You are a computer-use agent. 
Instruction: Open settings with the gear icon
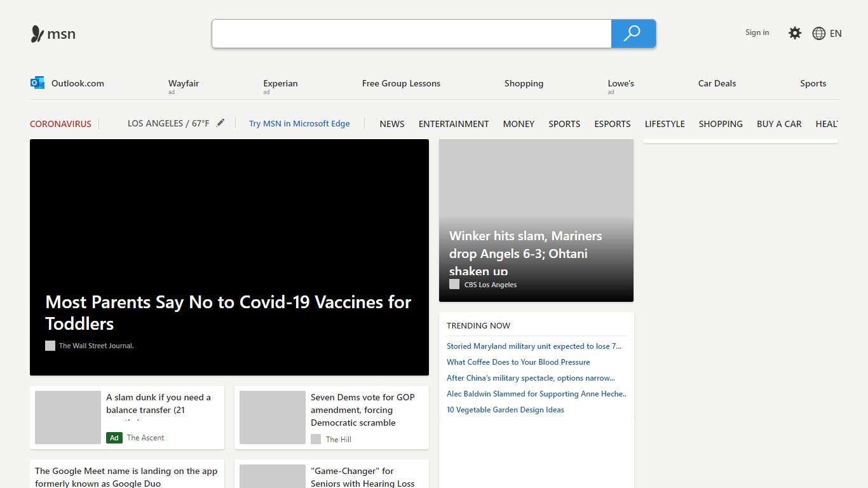[795, 33]
